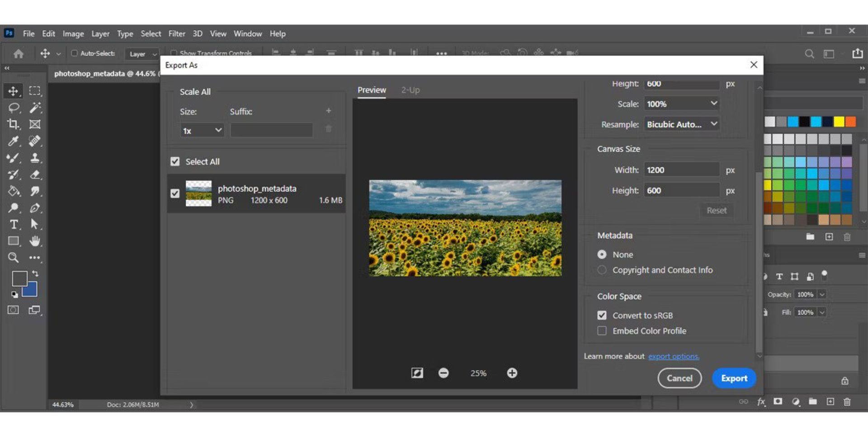Uncheck Convert to sRGB
This screenshot has height=434, width=868.
point(602,316)
